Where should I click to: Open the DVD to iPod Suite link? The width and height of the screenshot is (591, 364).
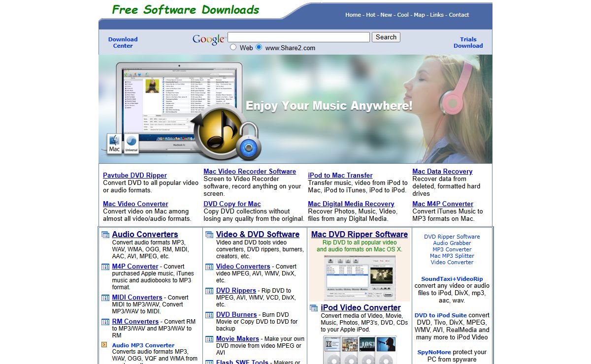pyautogui.click(x=440, y=315)
